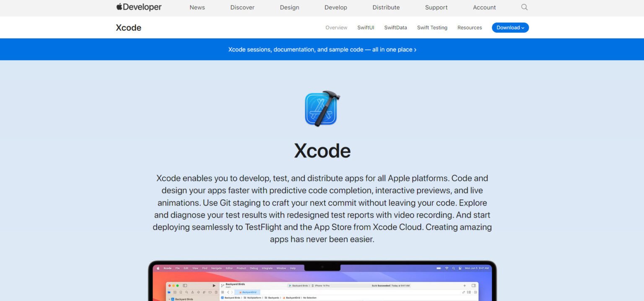Open the Debug menu in Xcode's menu bar
Screen dimensions: 644x301
(254, 268)
